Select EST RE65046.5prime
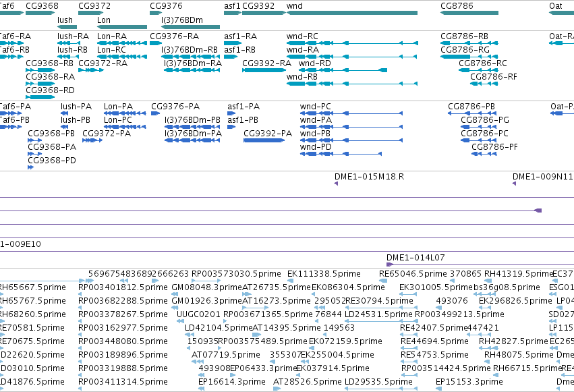Image resolution: width=574 pixels, height=392 pixels. pyautogui.click(x=383, y=281)
